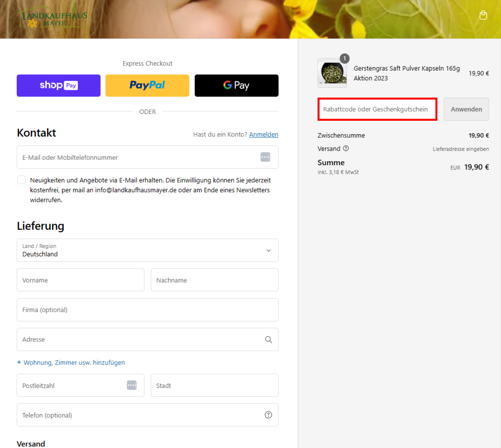
Task: Click the autofill icon in Postleitzahl field
Action: pos(132,385)
